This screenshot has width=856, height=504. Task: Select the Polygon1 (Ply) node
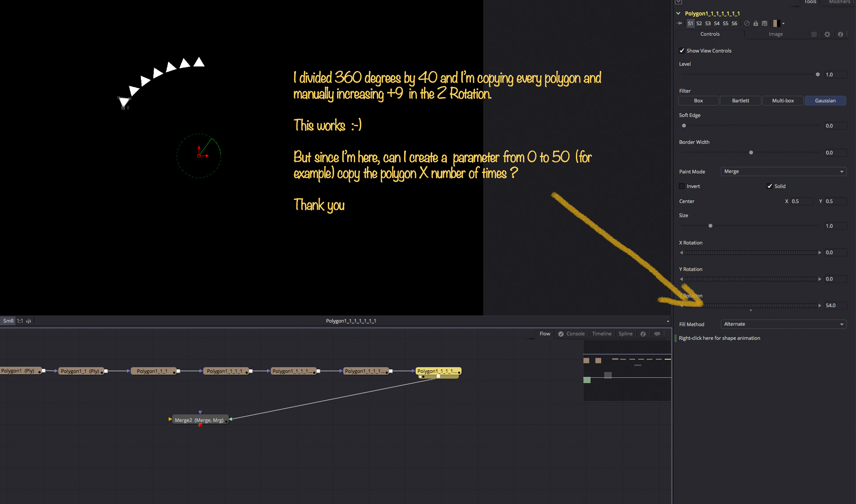pyautogui.click(x=20, y=371)
